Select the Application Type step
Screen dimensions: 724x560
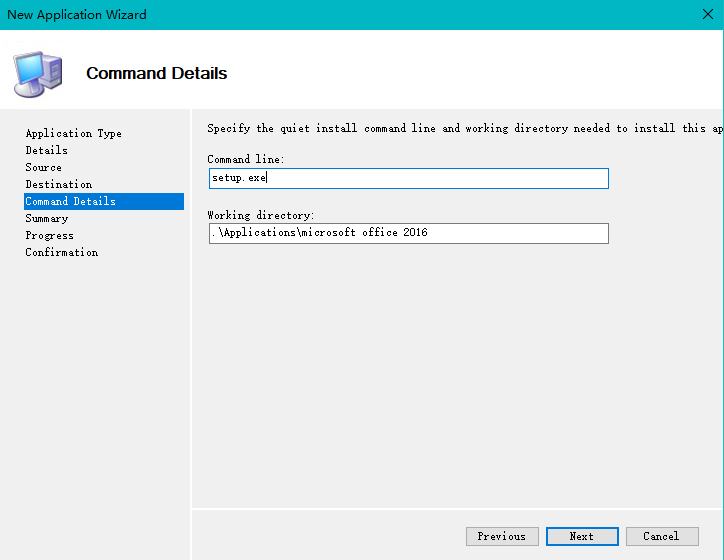coord(73,133)
